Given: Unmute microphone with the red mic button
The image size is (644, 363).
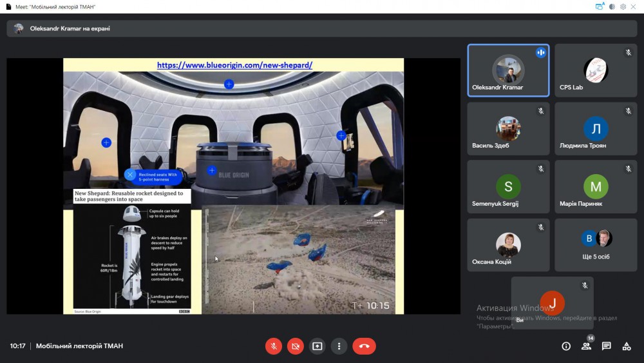Looking at the screenshot, I should (x=274, y=346).
